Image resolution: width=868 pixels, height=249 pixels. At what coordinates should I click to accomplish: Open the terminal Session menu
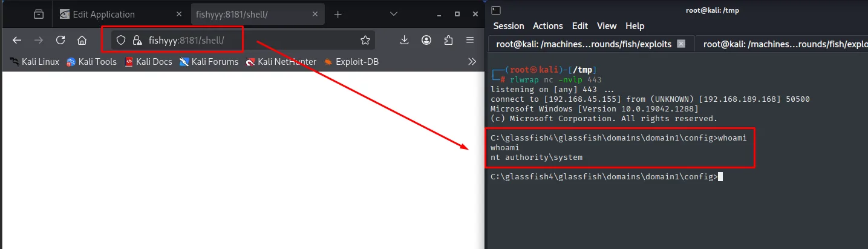(509, 26)
